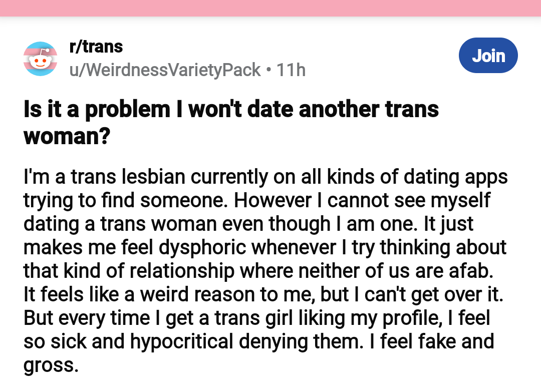Viewport: 541px width, 392px height.
Task: Click the bullet separator before 11h
Action: click(269, 70)
